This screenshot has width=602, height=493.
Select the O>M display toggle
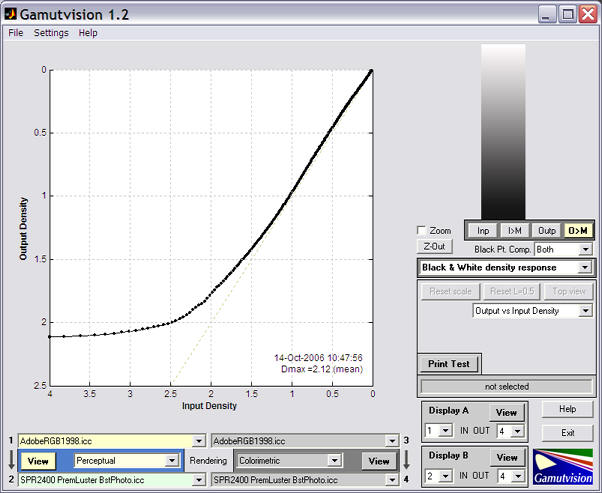577,231
